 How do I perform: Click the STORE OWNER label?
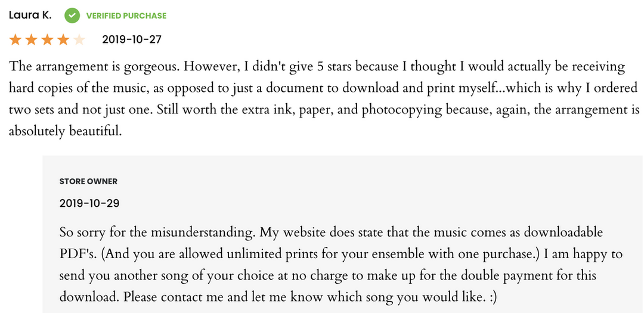(88, 181)
